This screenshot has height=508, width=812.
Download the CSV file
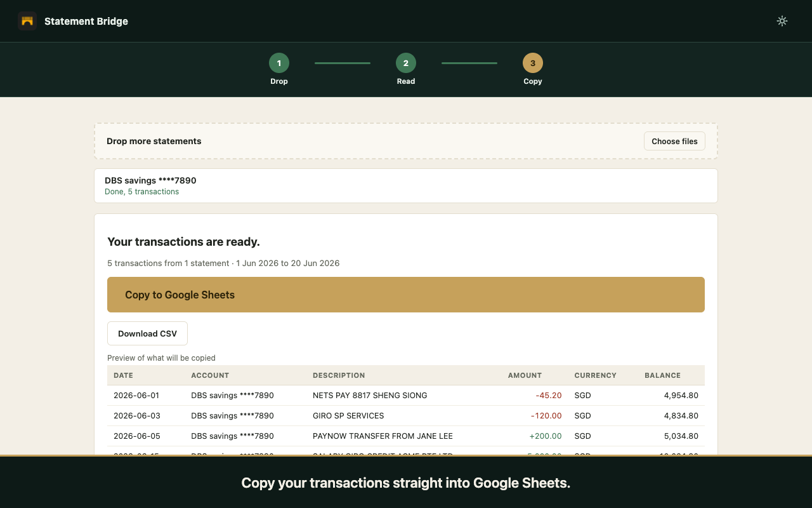pos(147,333)
